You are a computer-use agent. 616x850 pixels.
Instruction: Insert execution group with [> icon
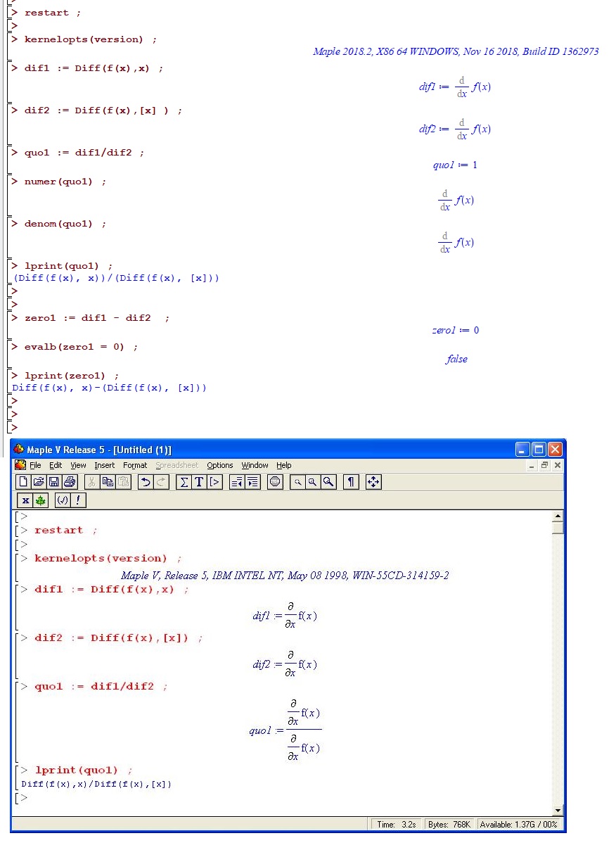pos(214,482)
